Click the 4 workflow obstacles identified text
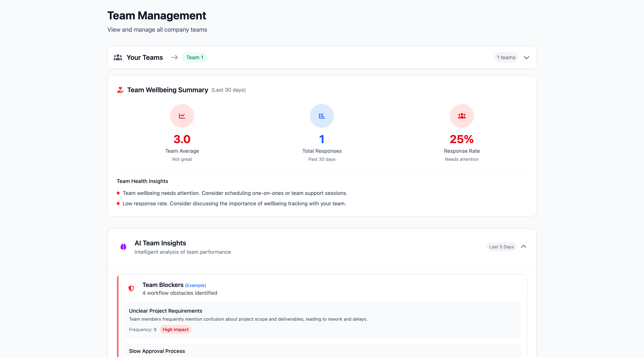This screenshot has width=644, height=357. (x=180, y=293)
